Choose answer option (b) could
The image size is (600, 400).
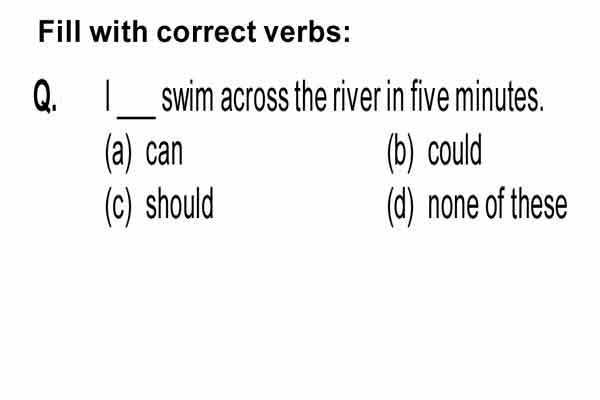pos(434,152)
